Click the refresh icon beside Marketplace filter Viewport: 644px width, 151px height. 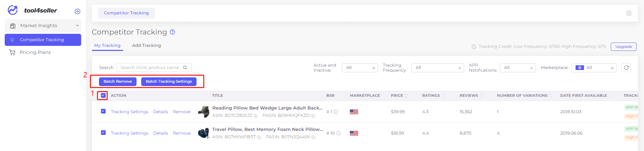626,68
